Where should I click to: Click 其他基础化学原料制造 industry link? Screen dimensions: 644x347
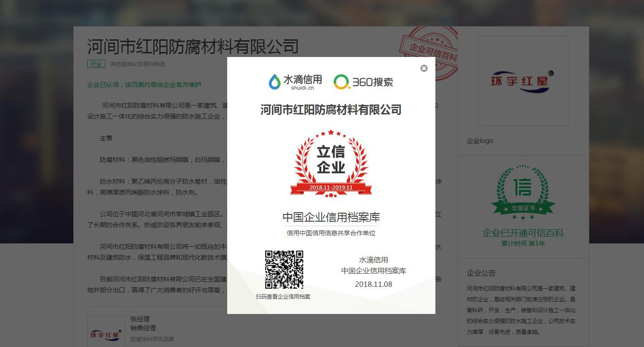tap(138, 64)
